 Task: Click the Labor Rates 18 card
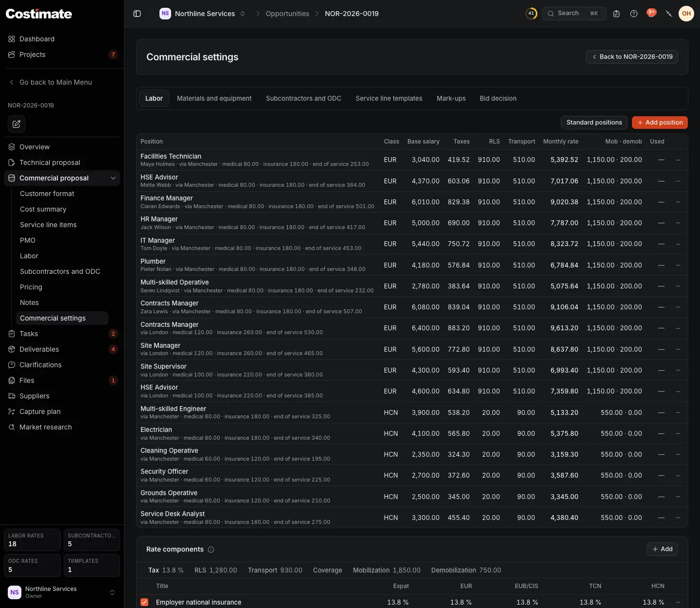coord(32,540)
